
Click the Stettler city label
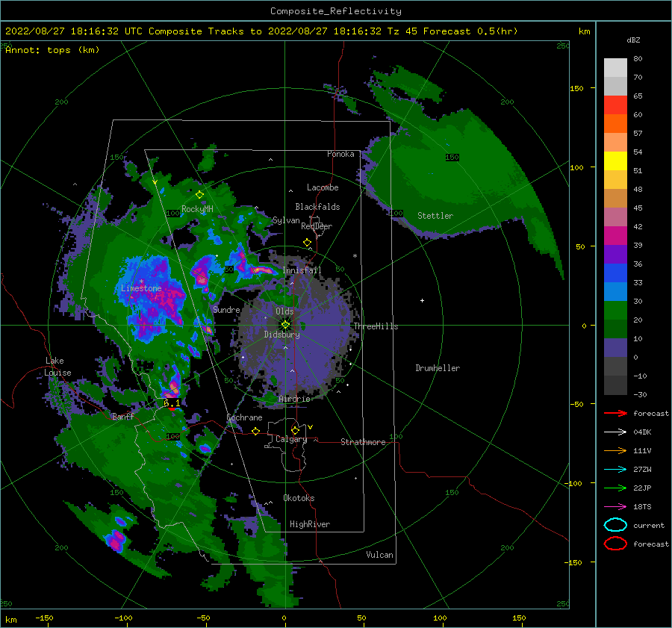click(x=435, y=216)
